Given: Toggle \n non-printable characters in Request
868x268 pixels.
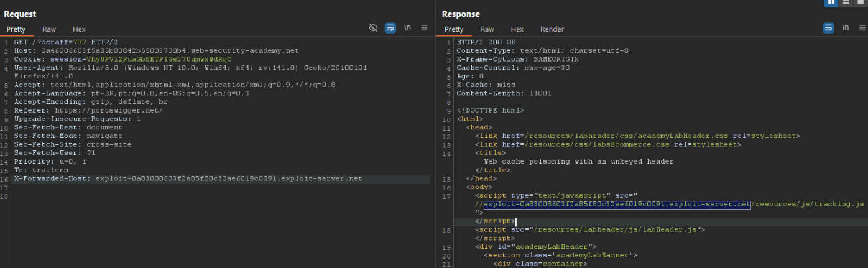Looking at the screenshot, I should coord(408,28).
